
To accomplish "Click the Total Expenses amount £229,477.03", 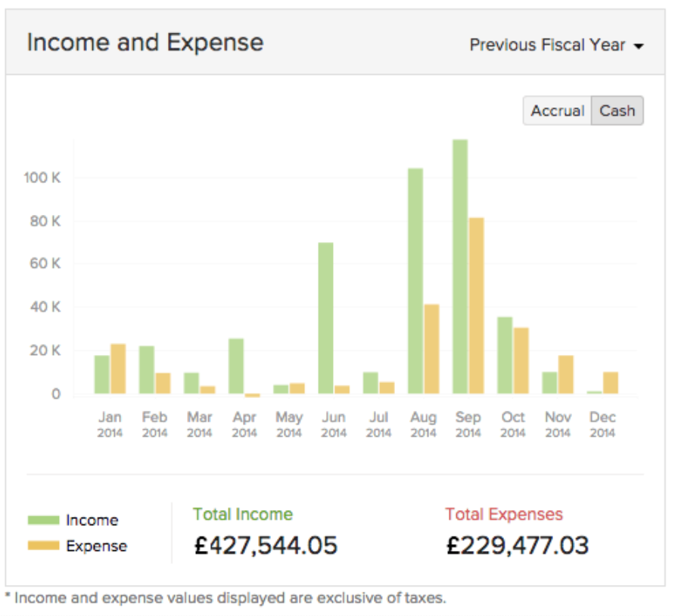I will (x=518, y=546).
